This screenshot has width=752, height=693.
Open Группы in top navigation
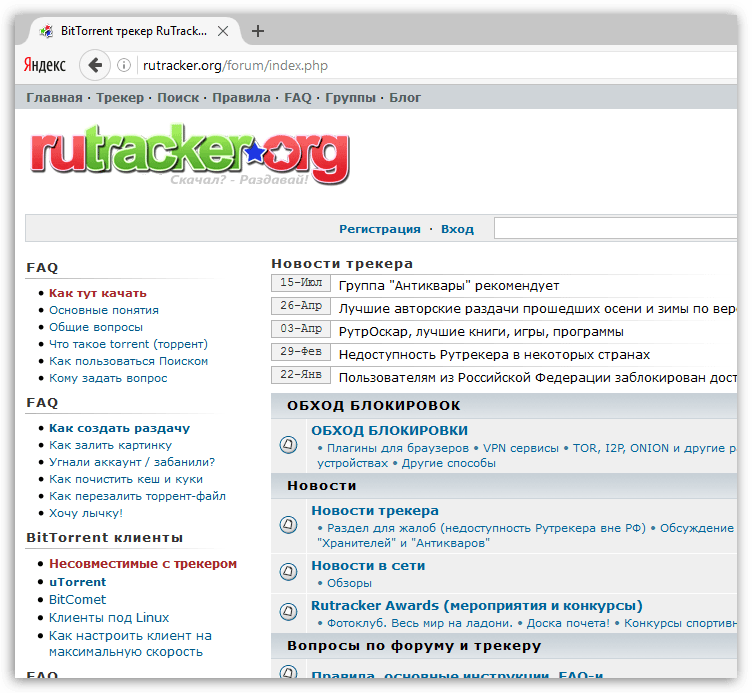(x=350, y=97)
